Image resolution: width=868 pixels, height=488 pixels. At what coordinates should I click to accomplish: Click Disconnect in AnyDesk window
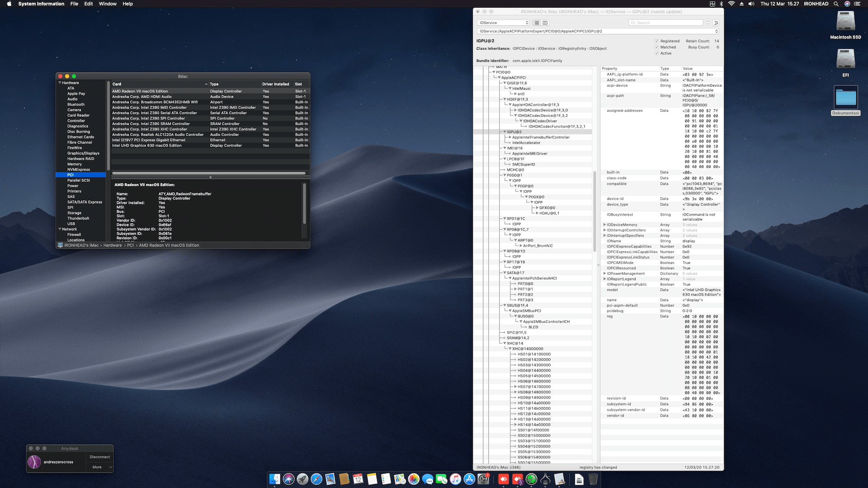tap(99, 457)
